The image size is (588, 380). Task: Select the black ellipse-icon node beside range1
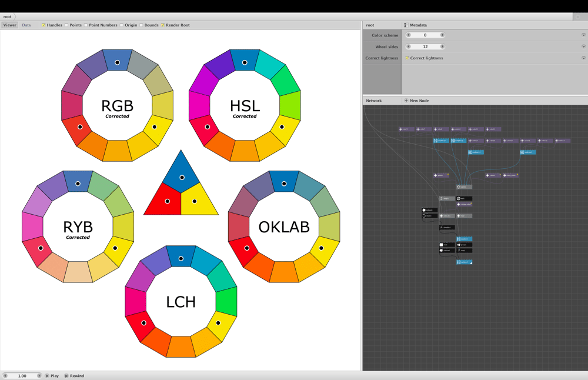[465, 198]
